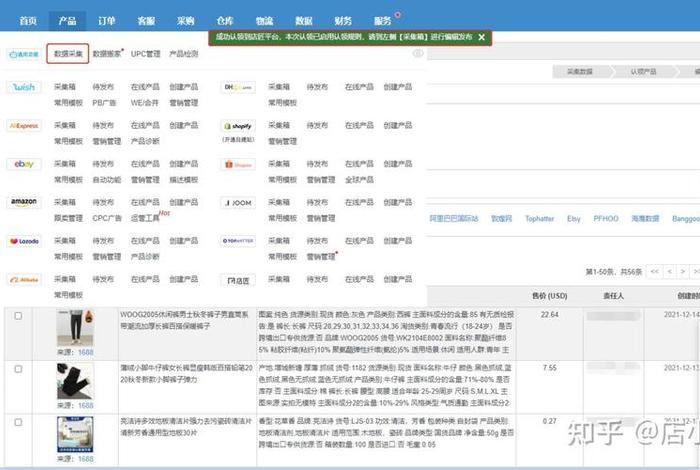700x470 pixels.
Task: Select 数据采集 in the product menu
Action: (x=68, y=54)
